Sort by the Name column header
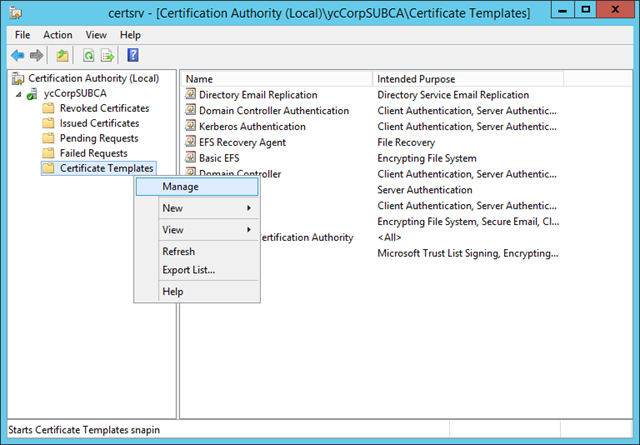 (277, 79)
